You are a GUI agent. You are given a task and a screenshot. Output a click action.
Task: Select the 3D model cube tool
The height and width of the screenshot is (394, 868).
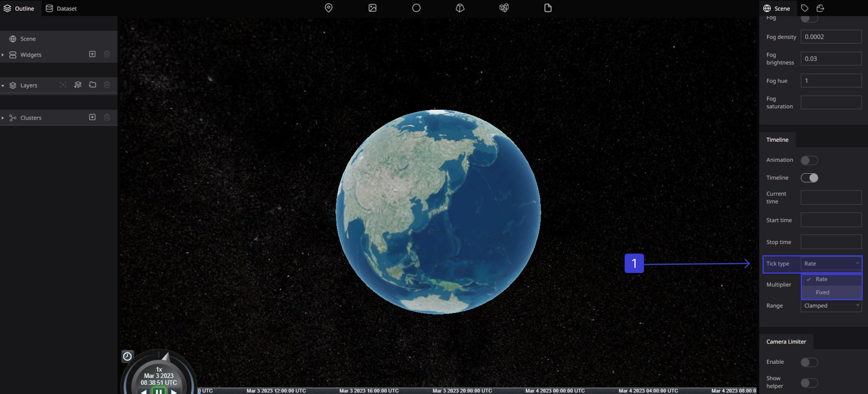pyautogui.click(x=460, y=8)
